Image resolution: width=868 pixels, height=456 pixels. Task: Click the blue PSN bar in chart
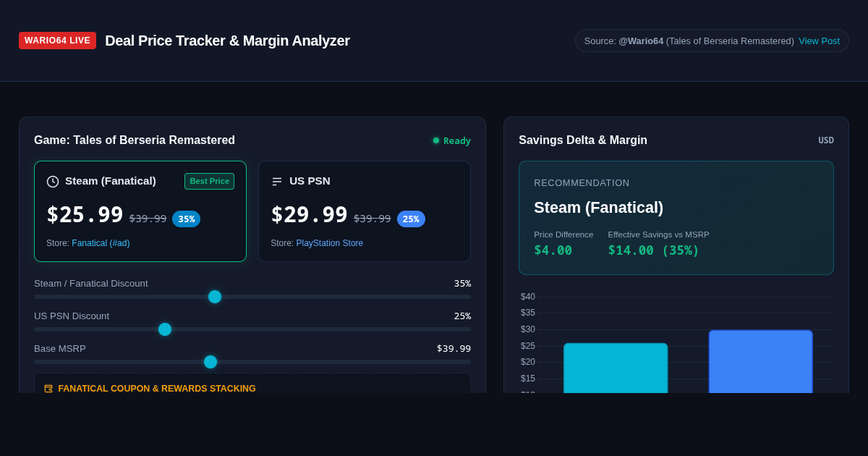point(761,361)
